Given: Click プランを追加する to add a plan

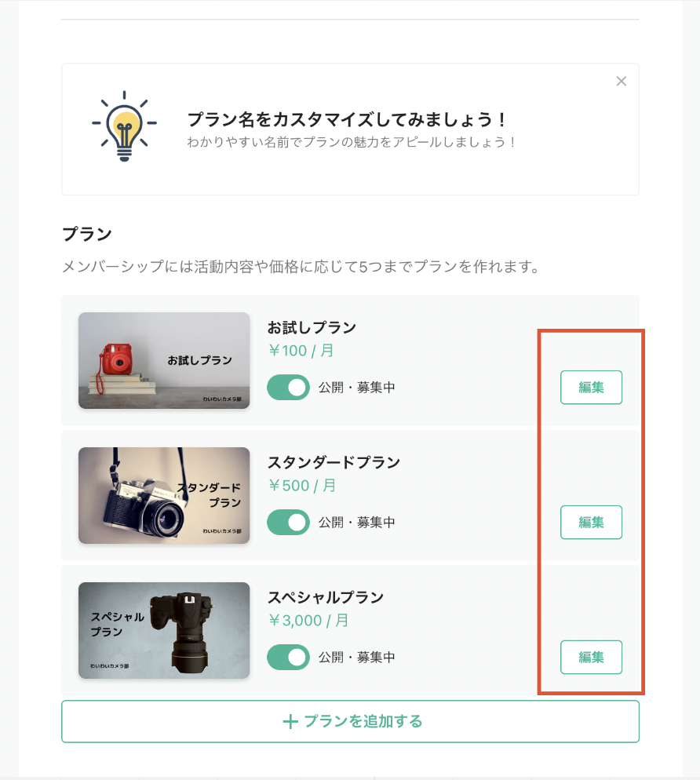Looking at the screenshot, I should pyautogui.click(x=350, y=721).
